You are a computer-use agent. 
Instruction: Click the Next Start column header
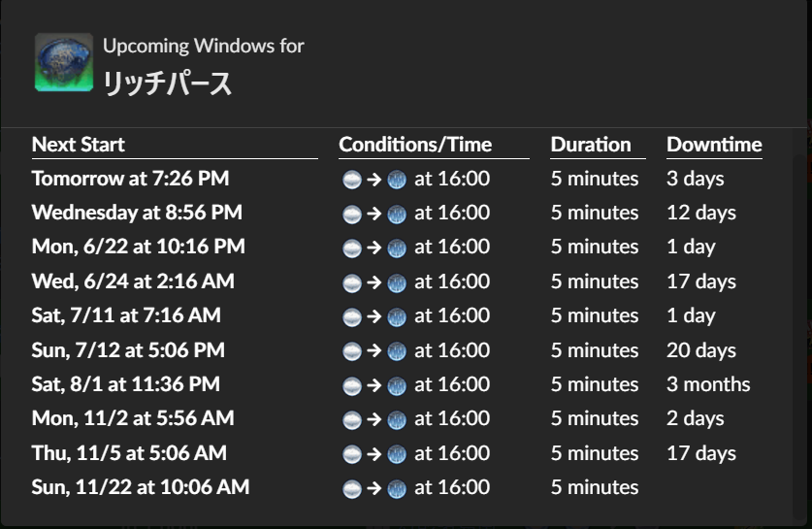coord(79,145)
